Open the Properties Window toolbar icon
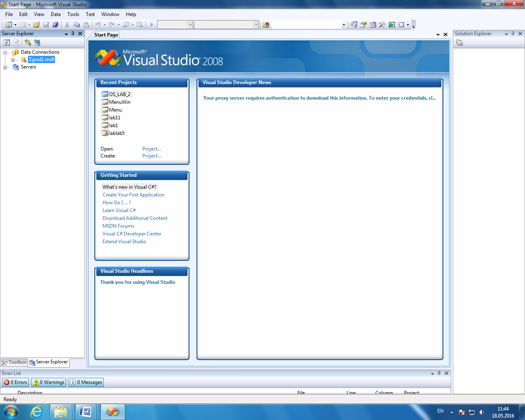Image resolution: width=525 pixels, height=420 pixels. click(x=363, y=25)
